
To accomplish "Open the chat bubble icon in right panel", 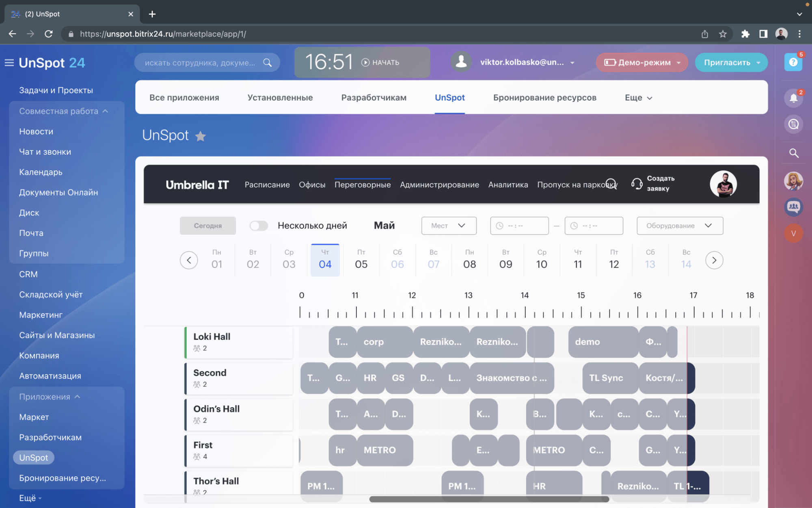I will tap(793, 124).
